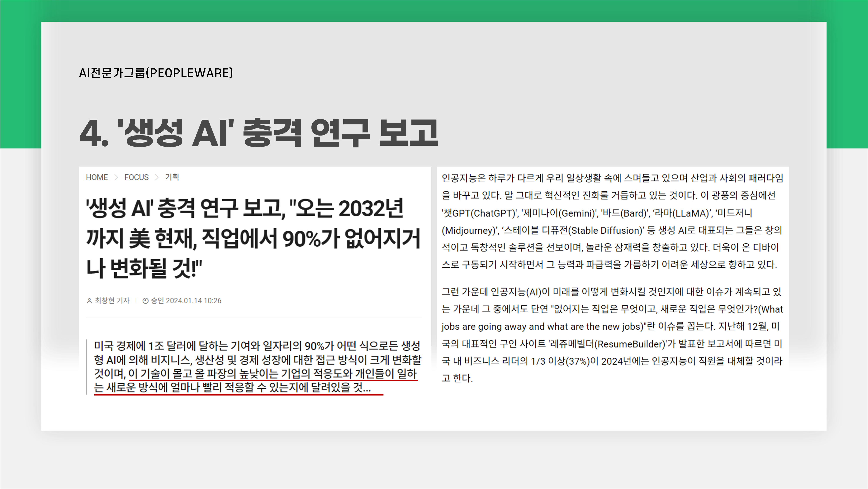Select the 기획 breadcrumb item
This screenshot has width=868, height=489.
[172, 177]
